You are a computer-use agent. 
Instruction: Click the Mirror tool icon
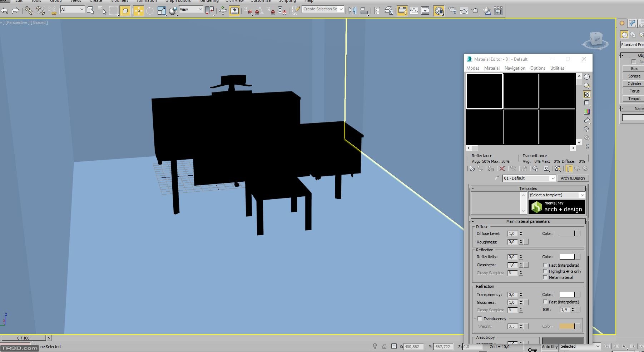(352, 11)
